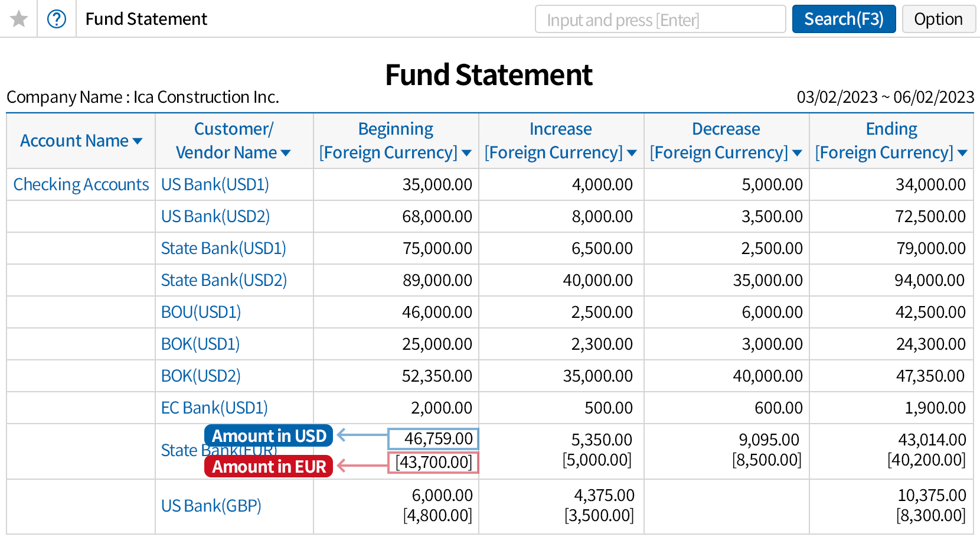Open US Bank(USD1) vendor link
The image size is (980, 540).
(215, 184)
